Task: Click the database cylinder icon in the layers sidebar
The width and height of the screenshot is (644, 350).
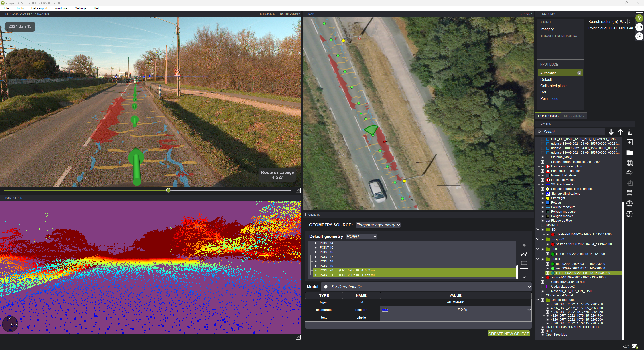Action: [x=629, y=193]
